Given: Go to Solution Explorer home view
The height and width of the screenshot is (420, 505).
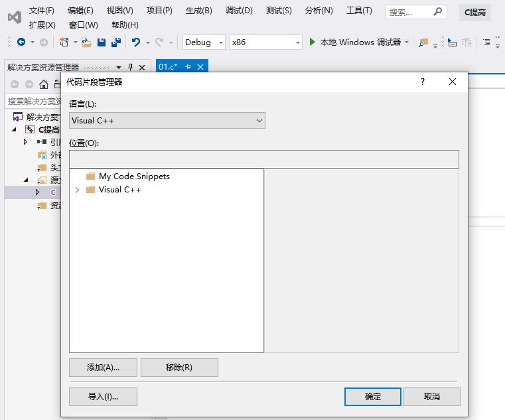Looking at the screenshot, I should [x=44, y=84].
